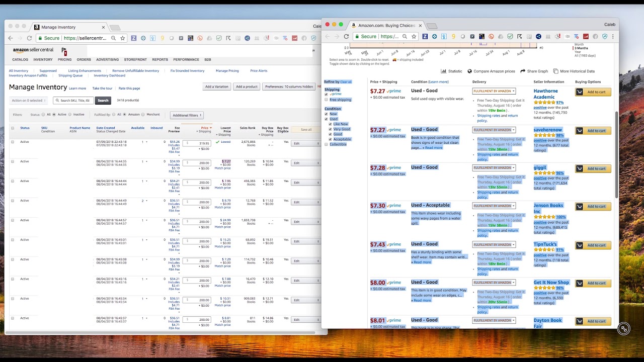Go back in Manage Inventory window

tap(11, 38)
